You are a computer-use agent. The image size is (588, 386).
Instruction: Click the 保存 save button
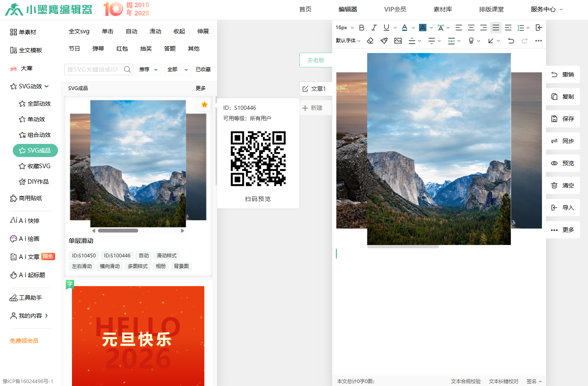(563, 119)
